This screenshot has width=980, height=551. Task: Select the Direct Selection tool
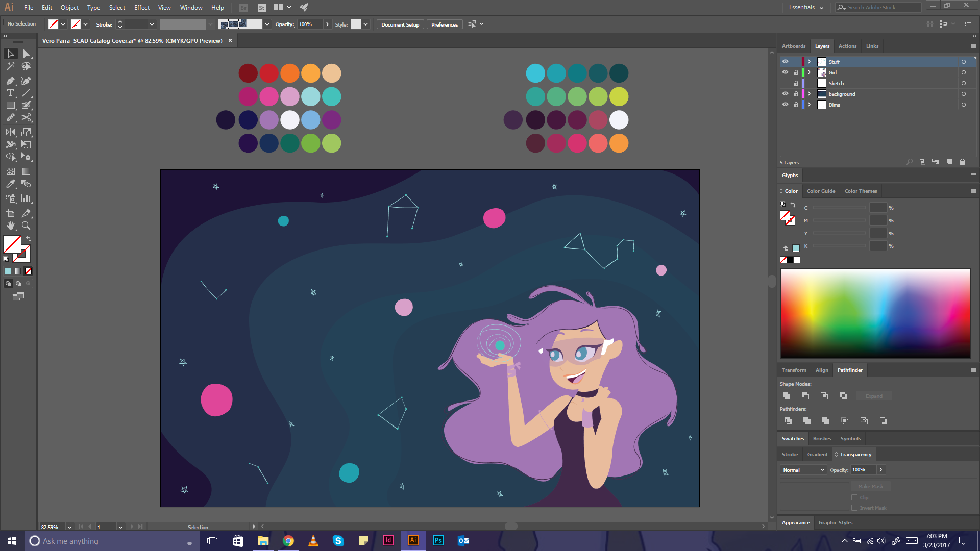click(x=26, y=54)
